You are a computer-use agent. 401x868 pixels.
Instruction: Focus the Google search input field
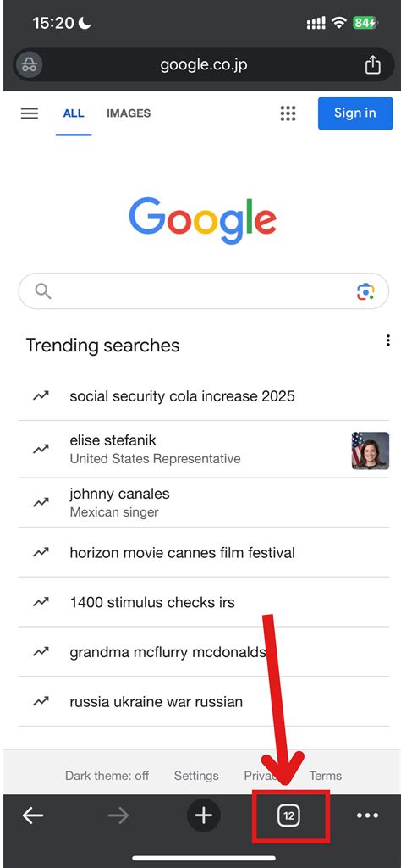click(x=204, y=291)
